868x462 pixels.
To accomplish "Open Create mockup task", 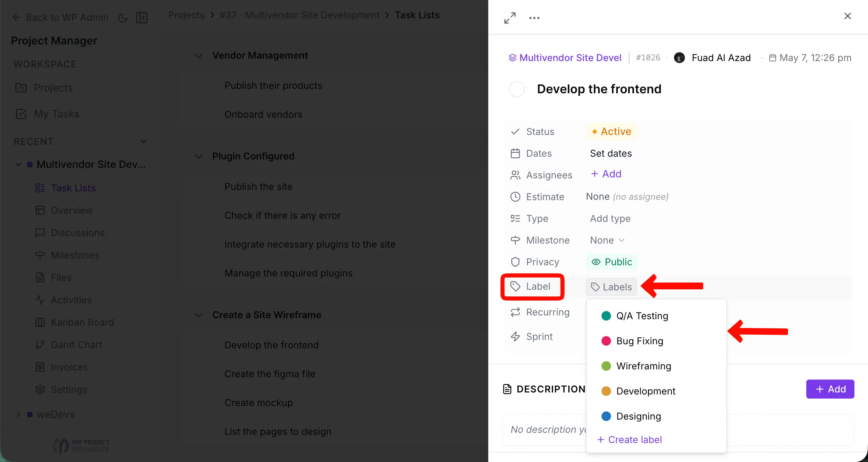I will (x=259, y=403).
